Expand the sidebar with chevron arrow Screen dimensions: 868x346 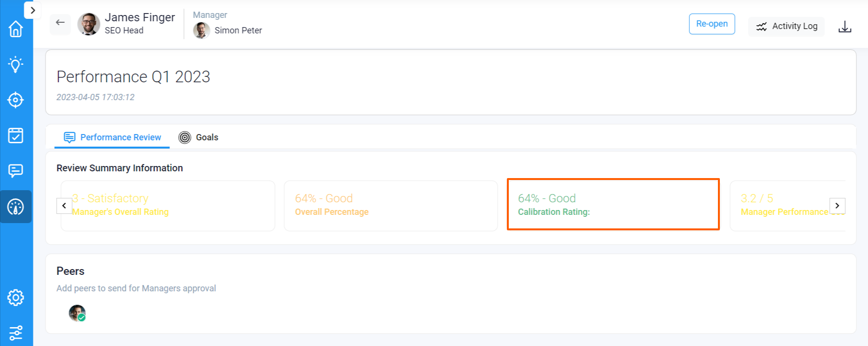pos(32,10)
